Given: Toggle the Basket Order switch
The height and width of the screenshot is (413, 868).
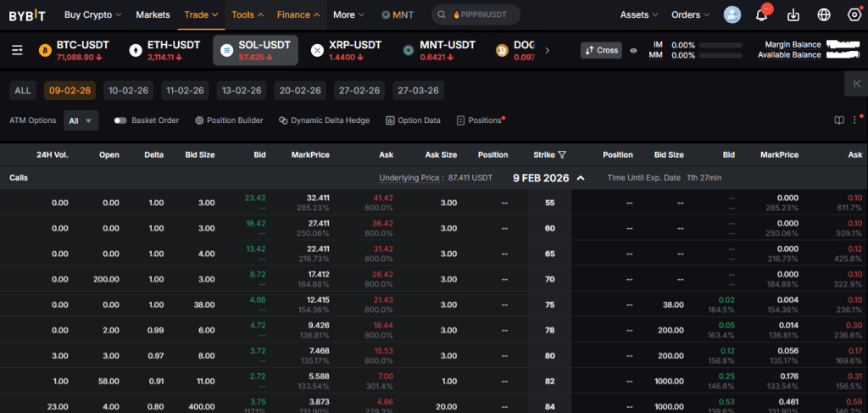Looking at the screenshot, I should [120, 120].
